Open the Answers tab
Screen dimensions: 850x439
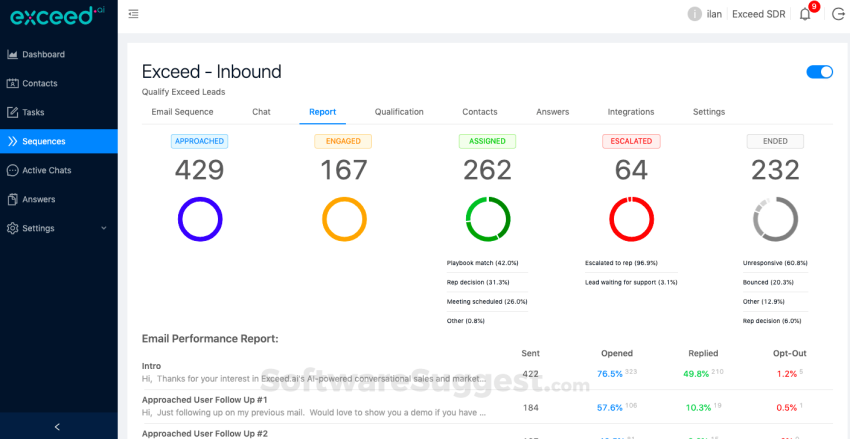click(552, 112)
